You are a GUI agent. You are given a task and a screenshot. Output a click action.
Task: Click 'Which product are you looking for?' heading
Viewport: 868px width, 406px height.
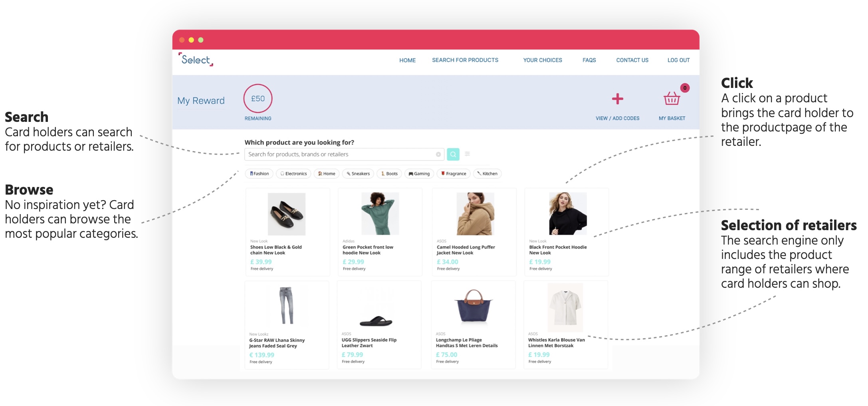point(299,143)
